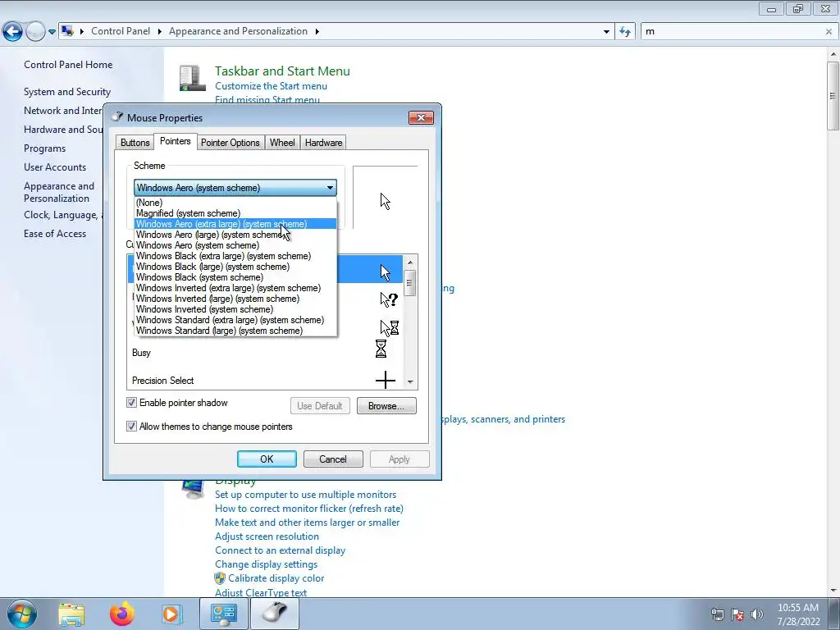840x630 pixels.
Task: Open Taskbar and Start Menu heading
Action: coord(282,71)
